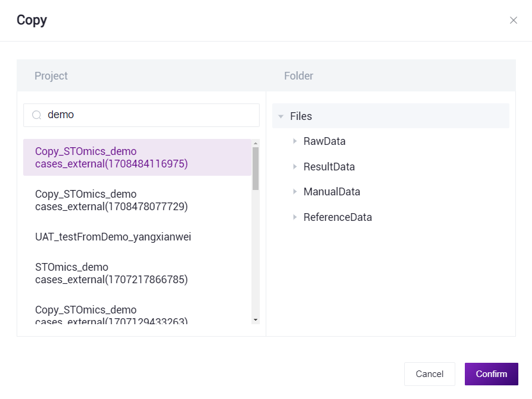Click the project list scroll-down arrow
532x399 pixels.
click(x=256, y=319)
